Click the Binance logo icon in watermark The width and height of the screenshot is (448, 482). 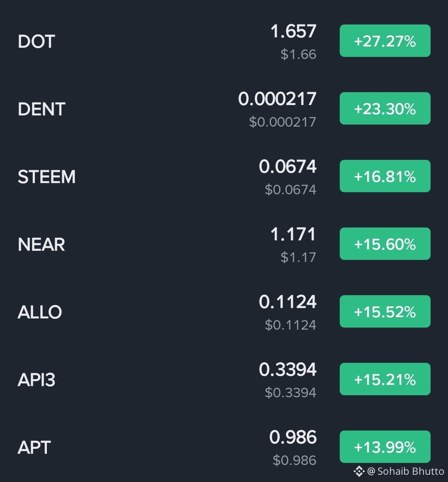(359, 471)
